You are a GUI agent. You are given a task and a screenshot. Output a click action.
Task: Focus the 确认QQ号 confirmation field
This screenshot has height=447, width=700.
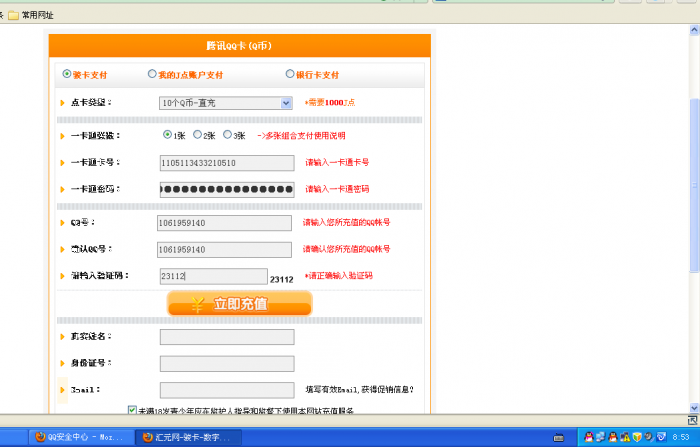pos(224,250)
